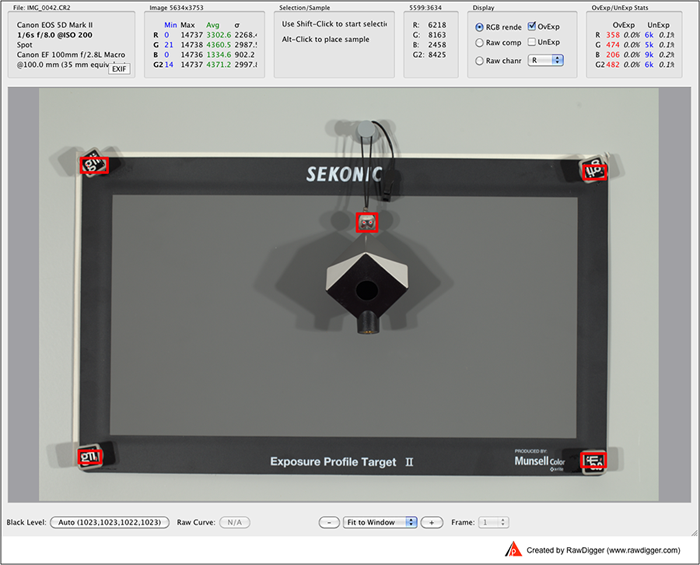Click 'Exposure Profile Target II' label in image

click(342, 462)
